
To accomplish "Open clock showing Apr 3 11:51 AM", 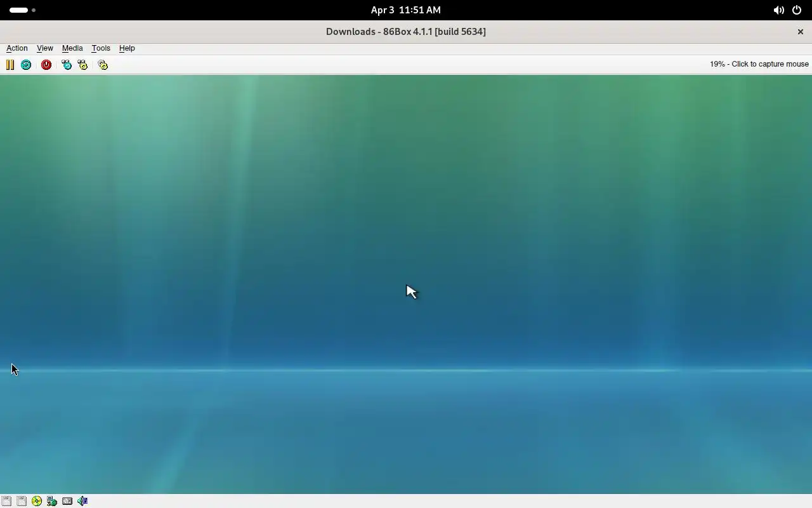I will [406, 10].
